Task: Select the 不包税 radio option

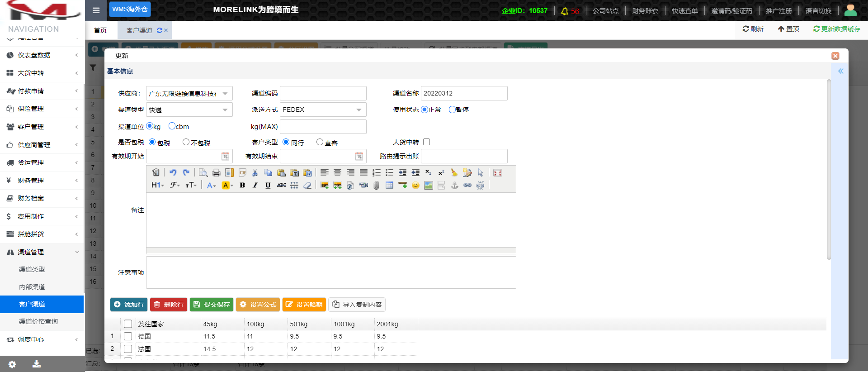Action: (186, 142)
